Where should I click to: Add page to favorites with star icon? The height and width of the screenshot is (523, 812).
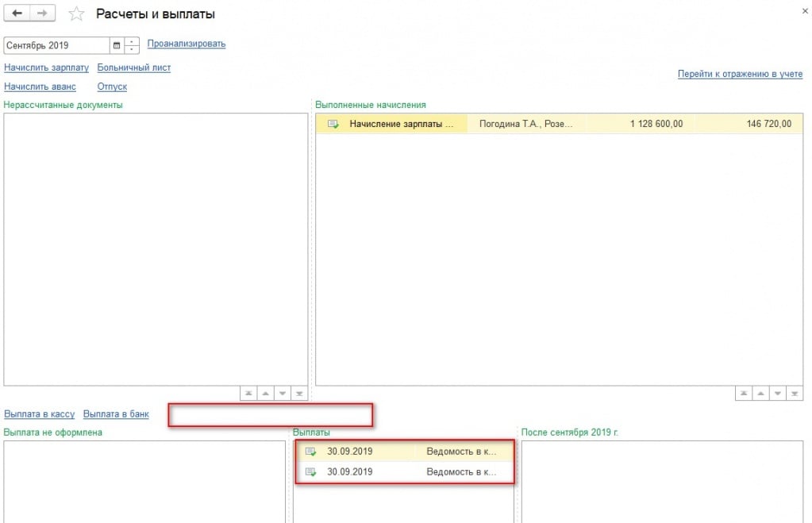click(x=76, y=14)
